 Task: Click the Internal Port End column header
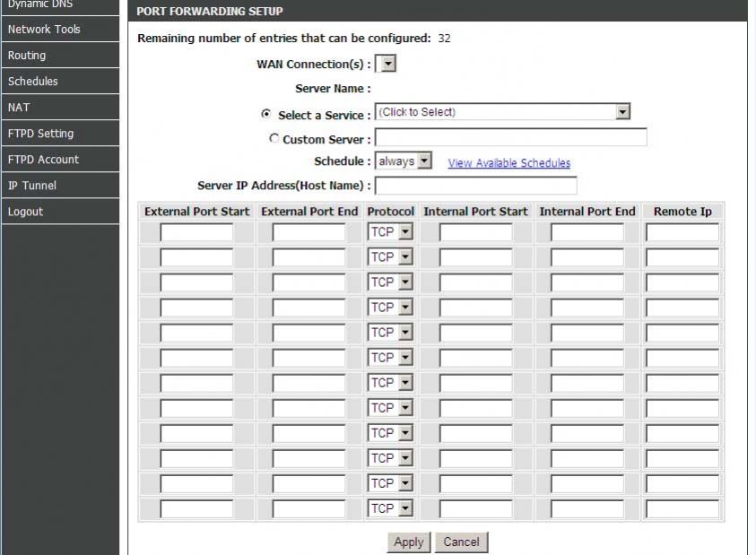587,212
